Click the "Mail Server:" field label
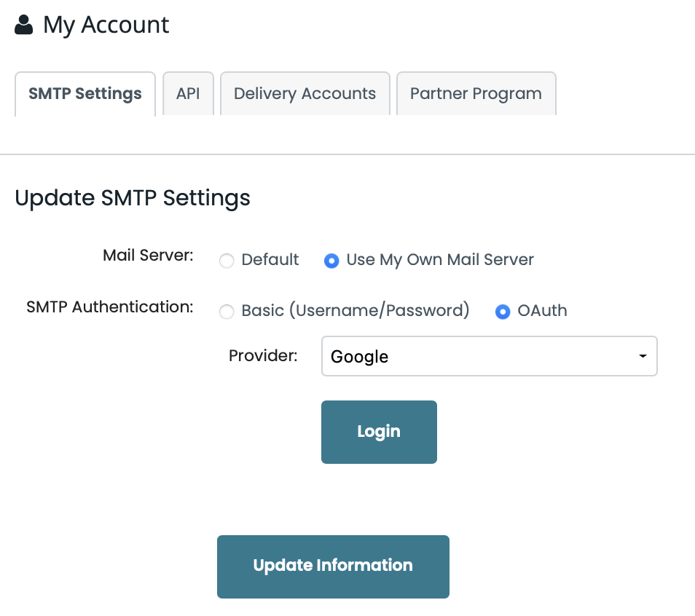Viewport: 695px width, 616px height. [148, 256]
